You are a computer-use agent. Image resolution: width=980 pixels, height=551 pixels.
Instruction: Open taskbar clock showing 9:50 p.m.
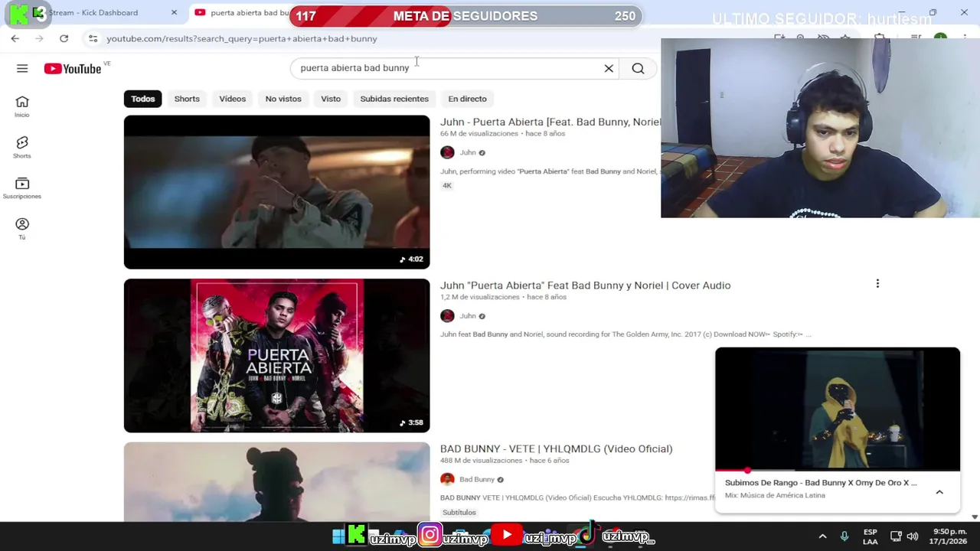[x=949, y=536]
